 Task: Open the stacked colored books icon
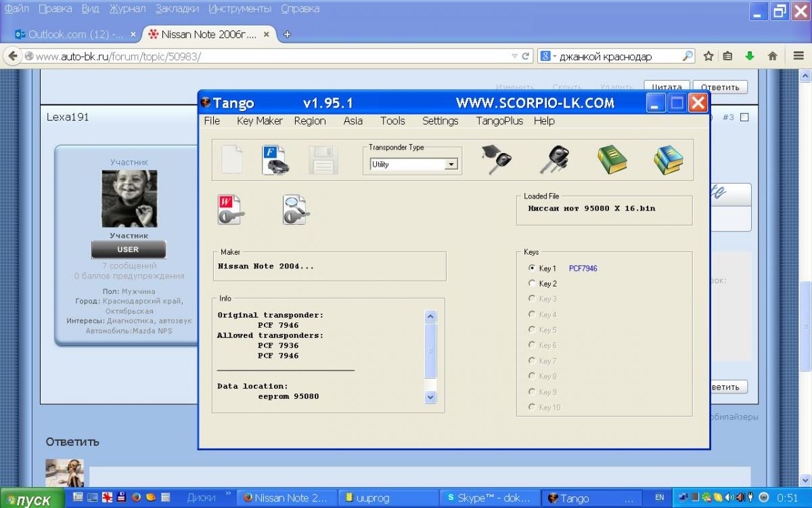click(x=669, y=160)
